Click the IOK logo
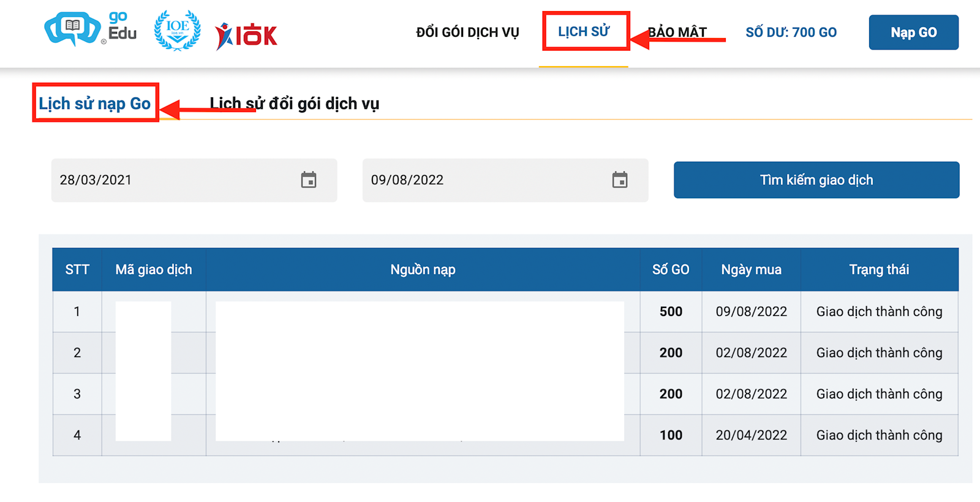980x502 pixels. [x=246, y=36]
